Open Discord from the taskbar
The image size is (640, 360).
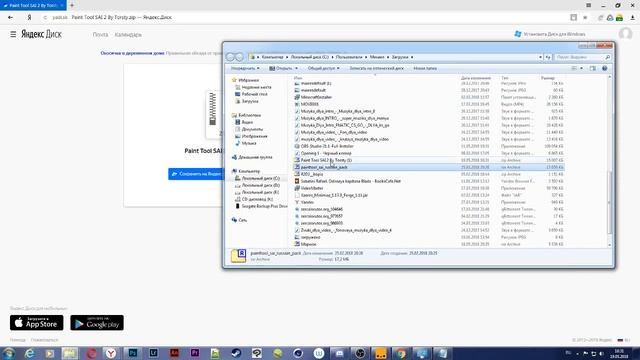pos(339,353)
